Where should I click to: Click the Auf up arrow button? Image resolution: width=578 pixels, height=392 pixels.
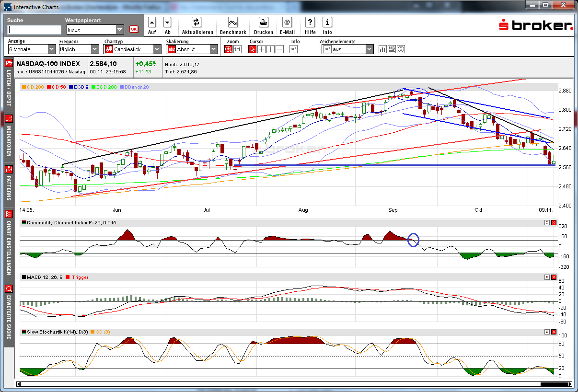(x=152, y=22)
